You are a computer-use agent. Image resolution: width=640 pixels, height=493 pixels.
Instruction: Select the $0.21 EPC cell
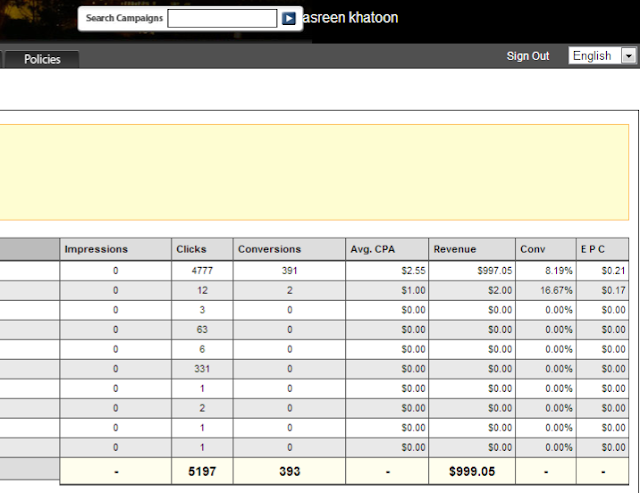click(602, 271)
